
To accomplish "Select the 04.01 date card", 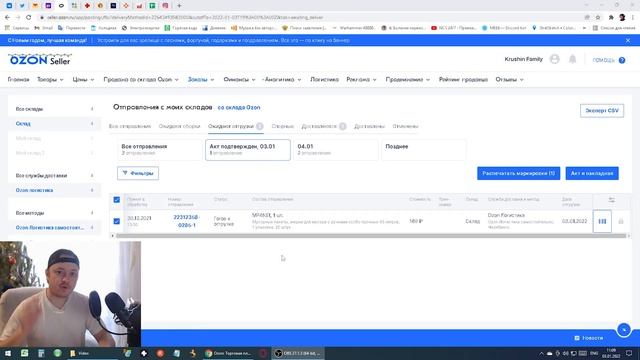I will 336,149.
